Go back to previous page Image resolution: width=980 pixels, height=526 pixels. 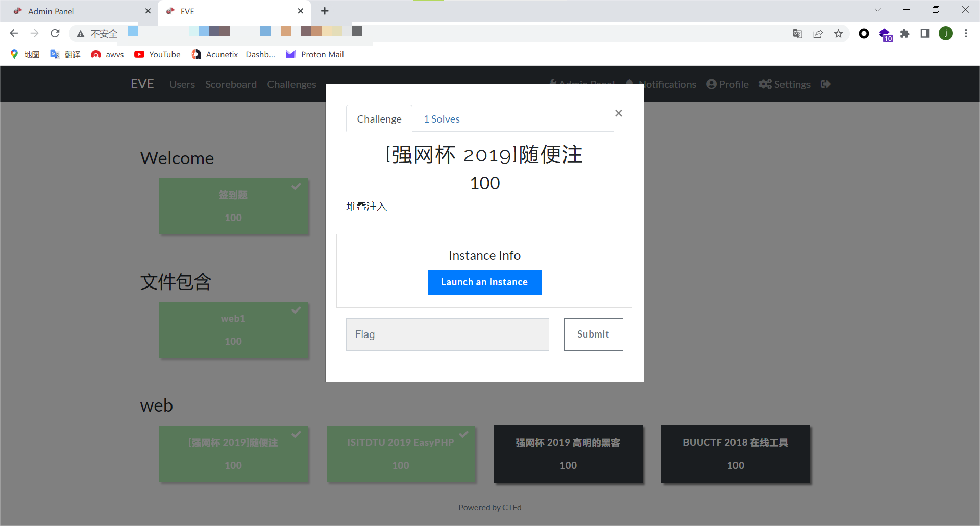click(x=14, y=34)
